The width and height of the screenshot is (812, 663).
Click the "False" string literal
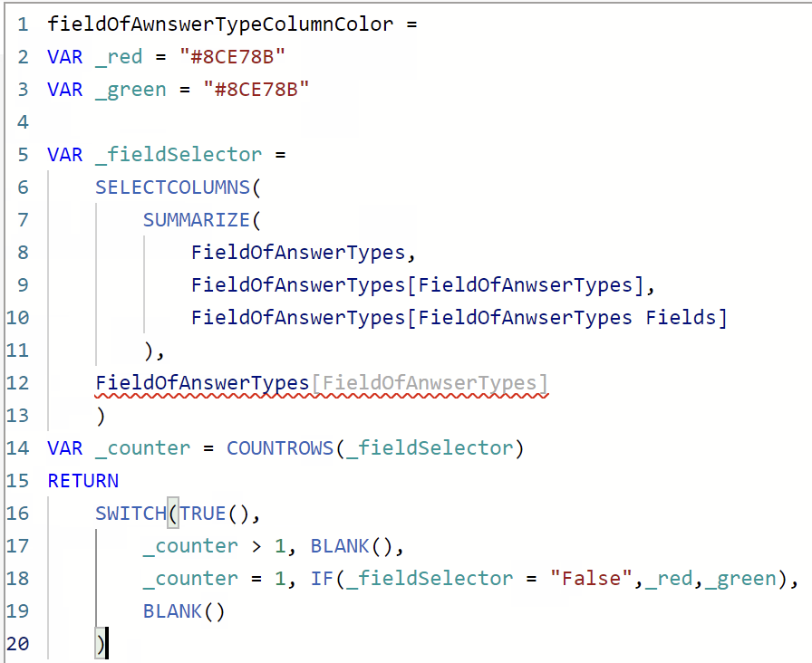(x=591, y=579)
